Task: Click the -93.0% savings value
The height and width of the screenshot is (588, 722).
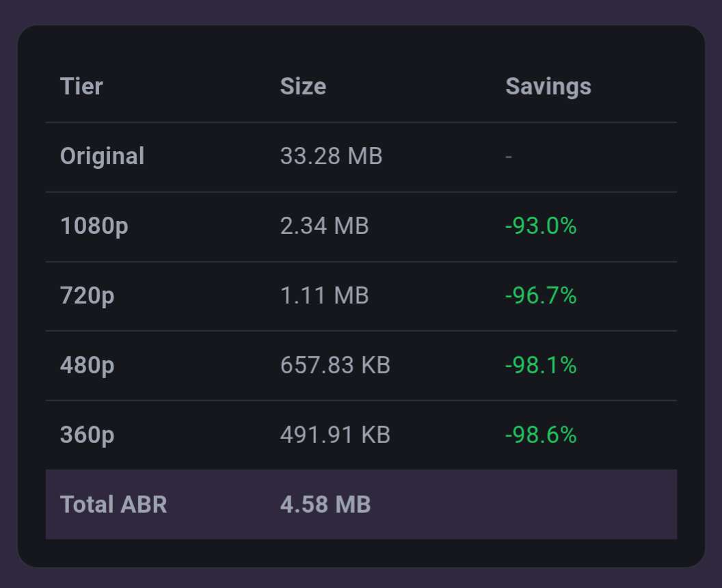Action: pos(541,226)
